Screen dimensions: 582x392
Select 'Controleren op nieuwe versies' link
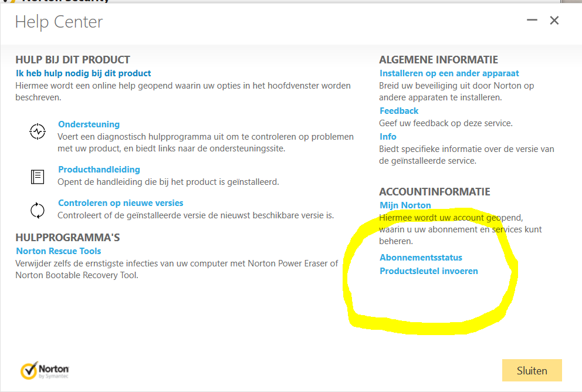coord(121,202)
